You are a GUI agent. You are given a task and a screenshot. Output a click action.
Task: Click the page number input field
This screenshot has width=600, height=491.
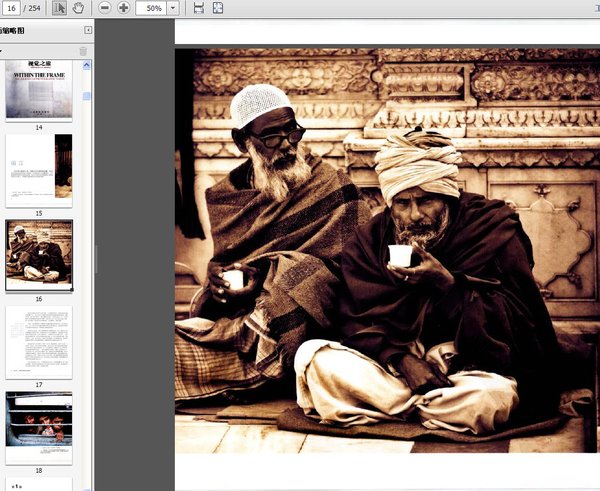point(14,8)
